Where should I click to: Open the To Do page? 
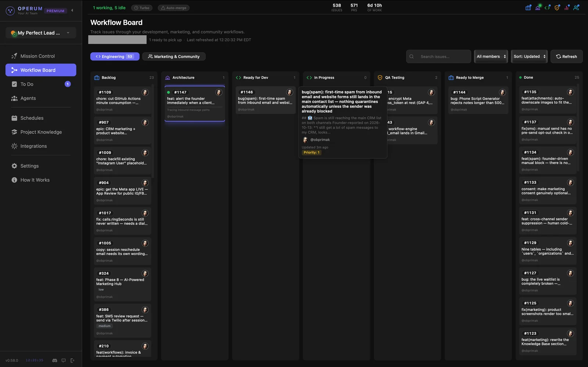click(41, 84)
